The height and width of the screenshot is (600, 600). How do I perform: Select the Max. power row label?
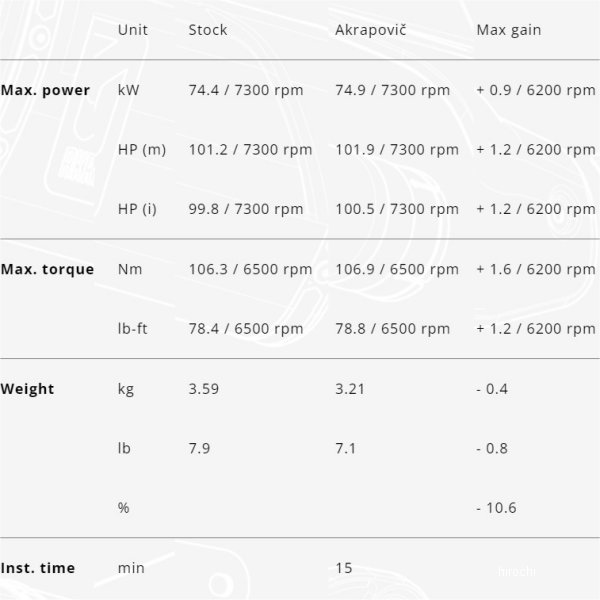[45, 90]
